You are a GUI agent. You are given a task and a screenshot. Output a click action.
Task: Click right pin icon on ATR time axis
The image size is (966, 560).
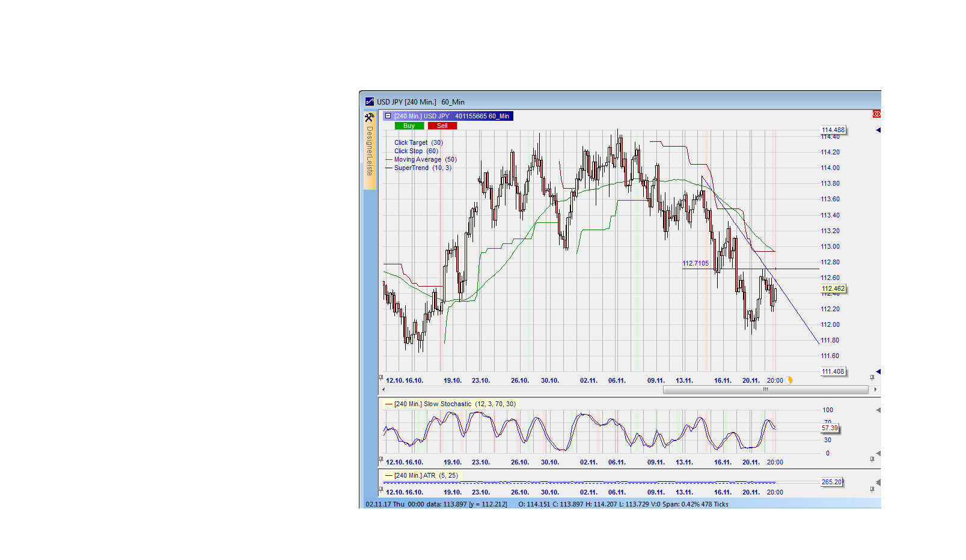click(x=872, y=490)
